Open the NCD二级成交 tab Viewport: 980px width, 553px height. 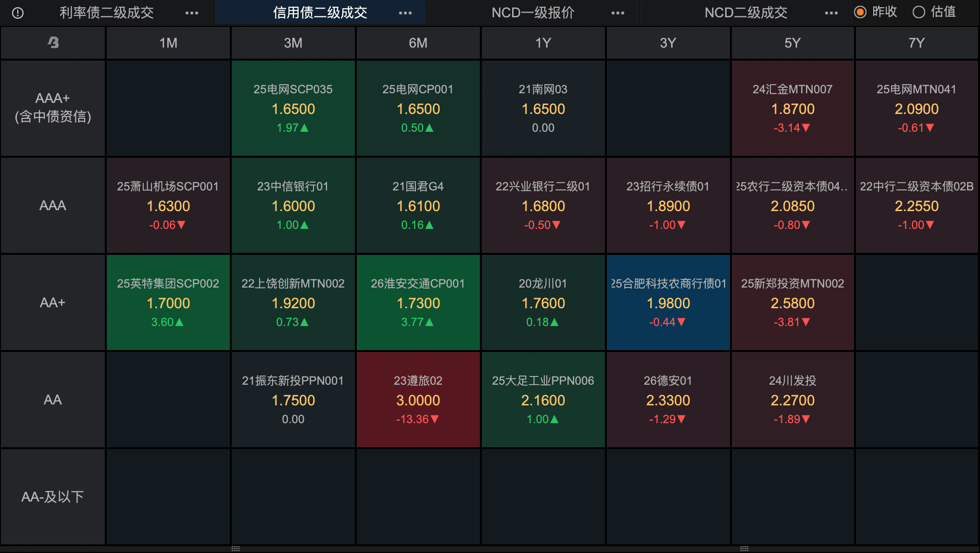[746, 13]
